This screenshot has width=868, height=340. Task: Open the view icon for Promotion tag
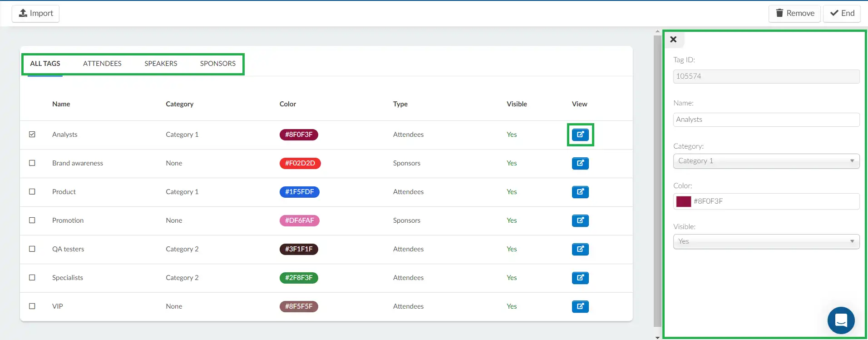coord(580,220)
